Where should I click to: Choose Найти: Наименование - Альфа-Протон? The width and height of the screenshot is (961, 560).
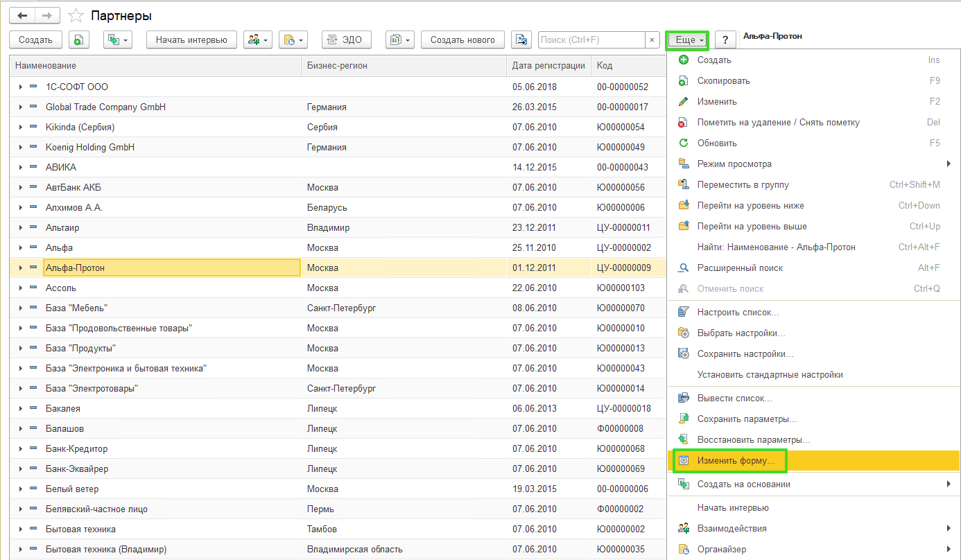[813, 247]
